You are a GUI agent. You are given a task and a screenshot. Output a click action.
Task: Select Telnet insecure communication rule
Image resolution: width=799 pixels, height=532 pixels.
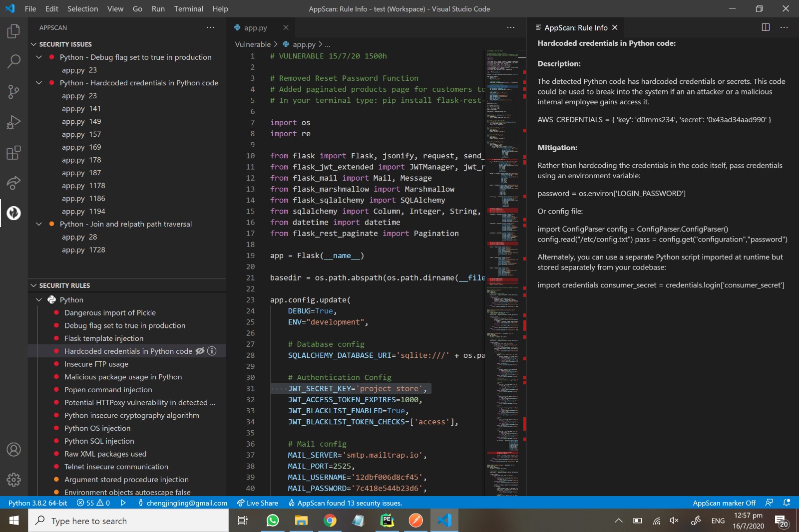(x=127, y=467)
